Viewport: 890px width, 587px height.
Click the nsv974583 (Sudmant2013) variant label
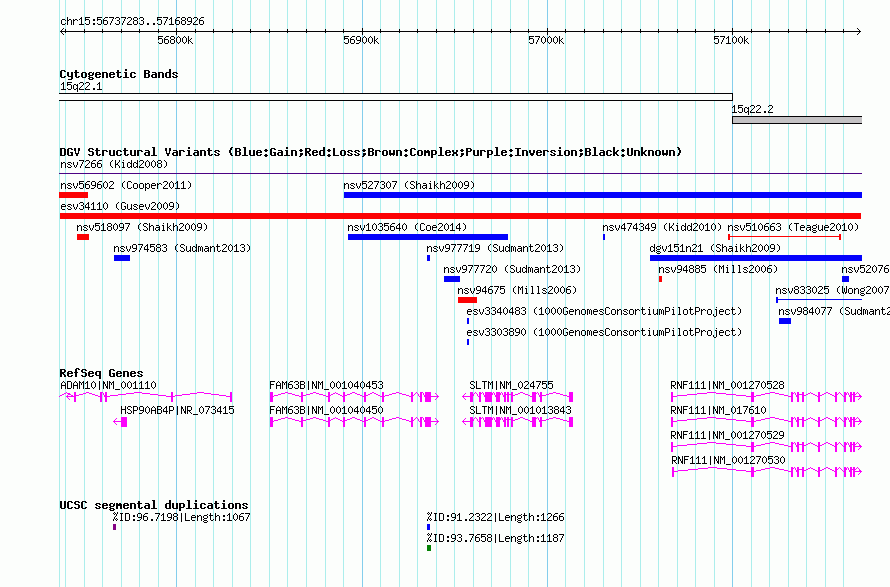pyautogui.click(x=182, y=248)
